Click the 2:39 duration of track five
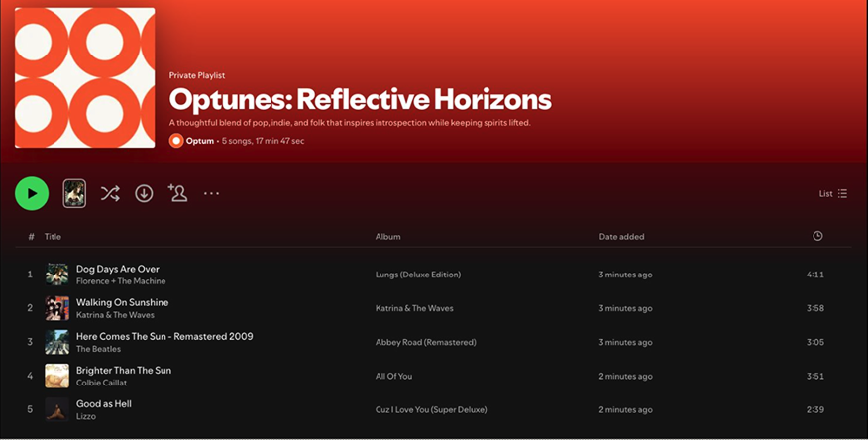This screenshot has width=868, height=440. 815,409
